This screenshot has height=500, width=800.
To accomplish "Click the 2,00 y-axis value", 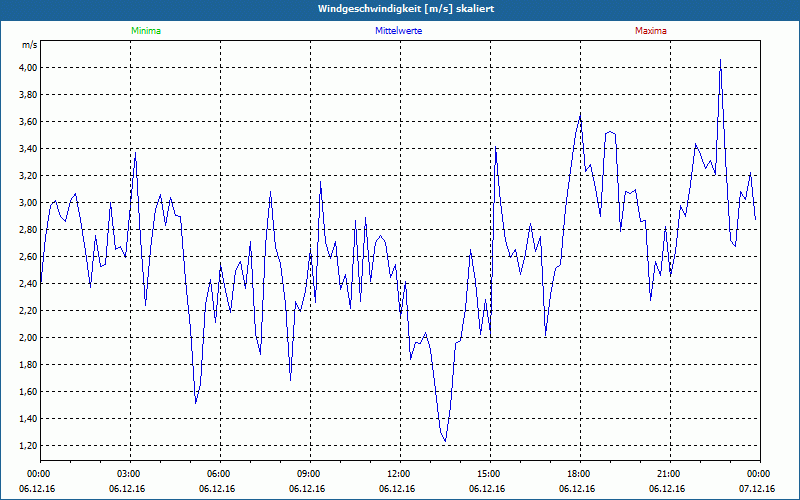I will (x=29, y=338).
